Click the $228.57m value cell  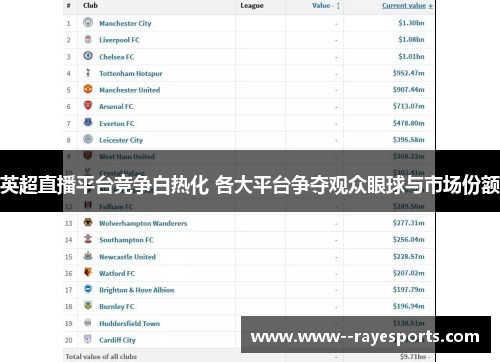409,256
